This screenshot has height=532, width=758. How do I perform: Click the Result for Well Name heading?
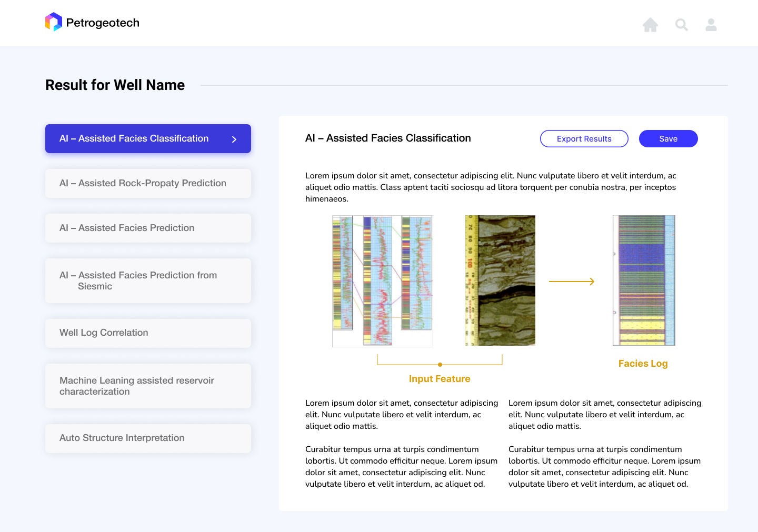[115, 85]
